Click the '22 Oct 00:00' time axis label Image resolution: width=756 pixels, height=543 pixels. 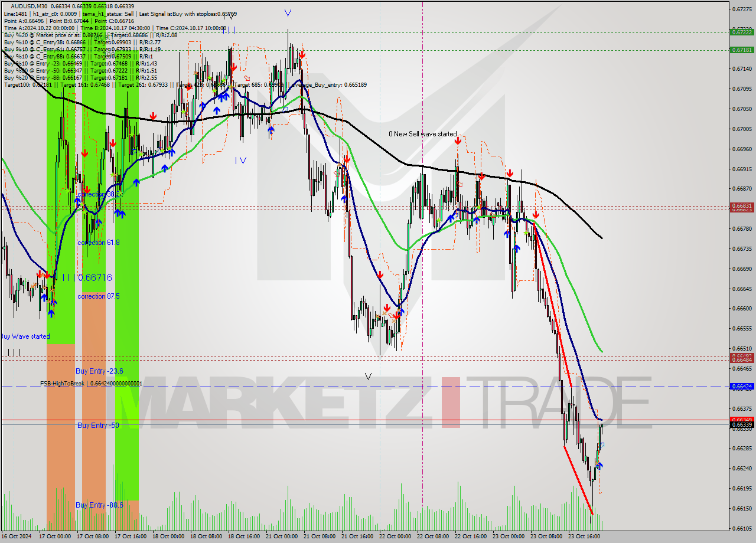click(x=395, y=537)
